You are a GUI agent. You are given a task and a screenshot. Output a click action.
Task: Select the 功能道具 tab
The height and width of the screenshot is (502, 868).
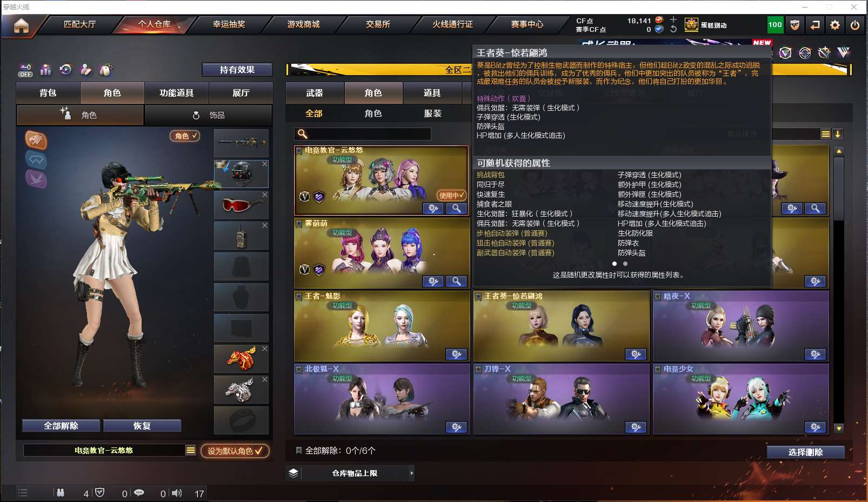pyautogui.click(x=176, y=93)
